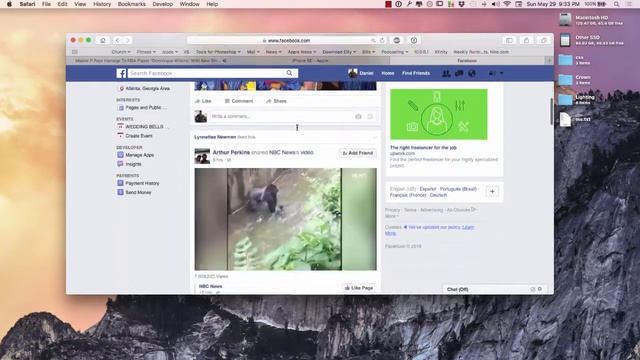The width and height of the screenshot is (640, 360).
Task: Open the Messages icon in Facebook header
Action: (x=459, y=73)
